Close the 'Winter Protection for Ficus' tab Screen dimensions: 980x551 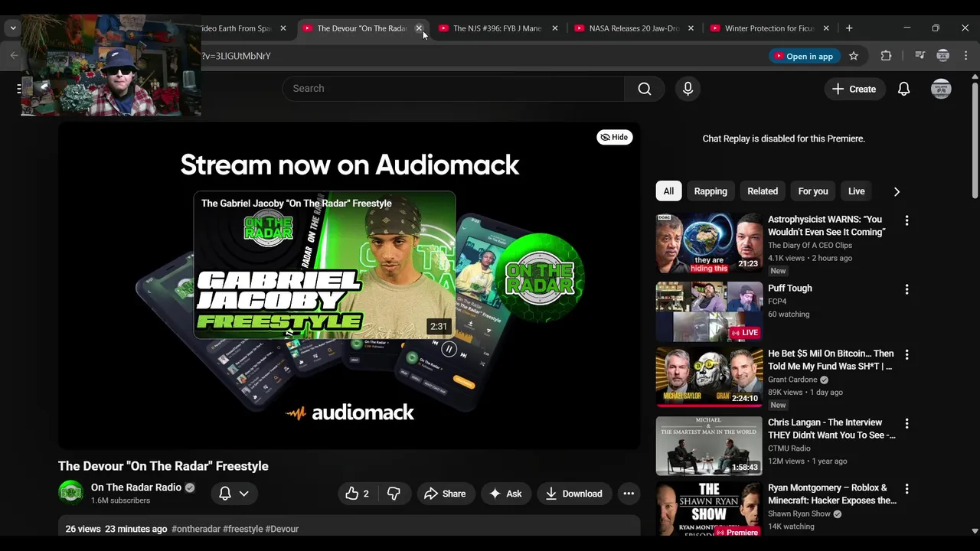[826, 28]
